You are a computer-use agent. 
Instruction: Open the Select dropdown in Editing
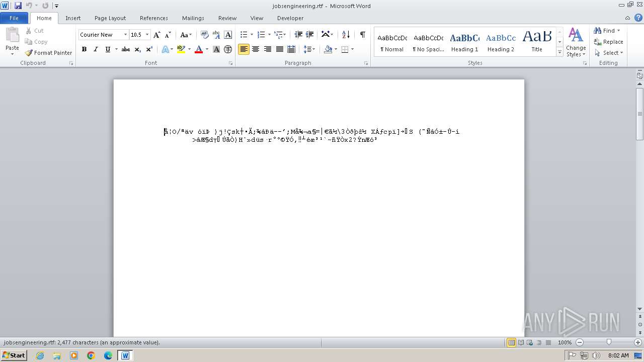(x=608, y=53)
